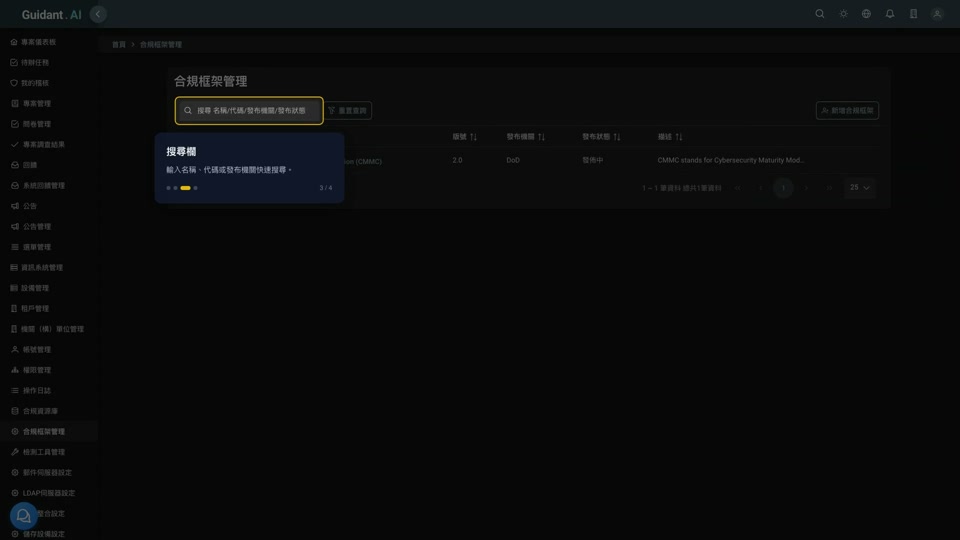Open the 25 page size dropdown
The width and height of the screenshot is (960, 540).
pyautogui.click(x=860, y=187)
